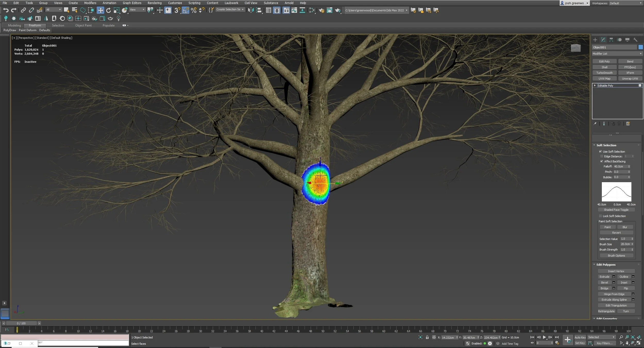Uncheck Use Soft Selection
Screen dimensions: 644x348
click(x=600, y=151)
